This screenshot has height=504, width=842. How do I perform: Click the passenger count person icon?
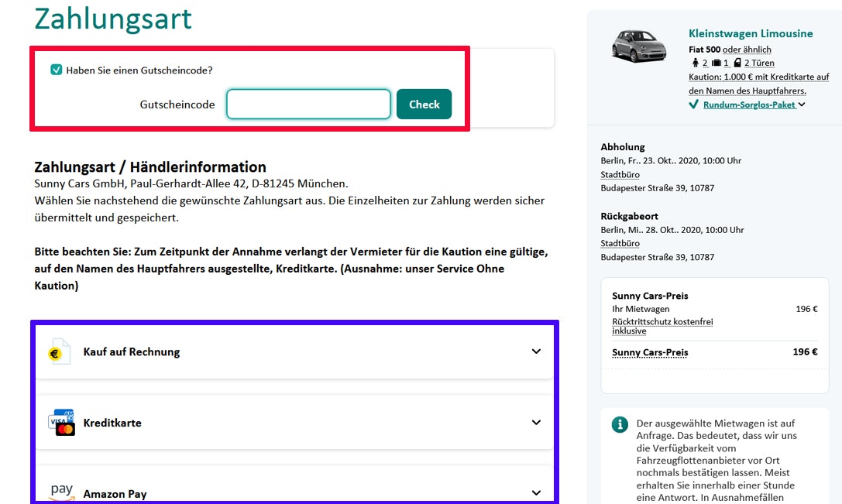tap(696, 63)
